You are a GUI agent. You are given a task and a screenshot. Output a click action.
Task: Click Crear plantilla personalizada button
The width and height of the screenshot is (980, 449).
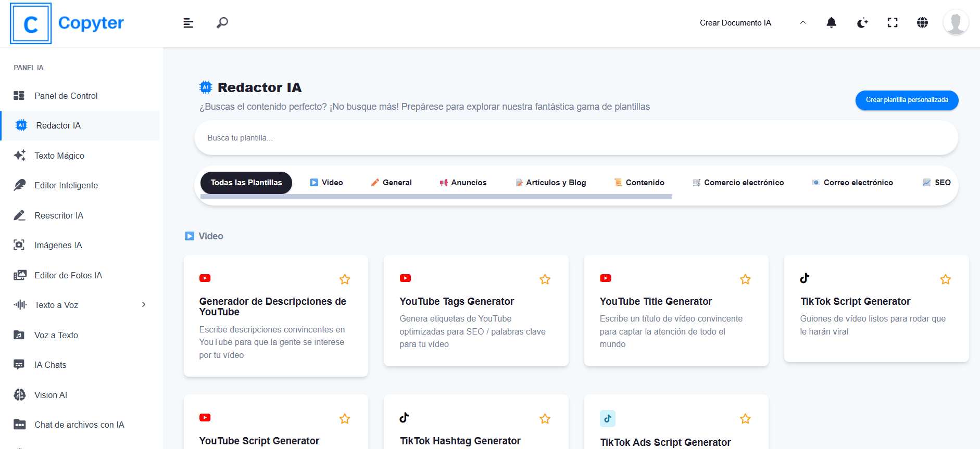point(907,100)
